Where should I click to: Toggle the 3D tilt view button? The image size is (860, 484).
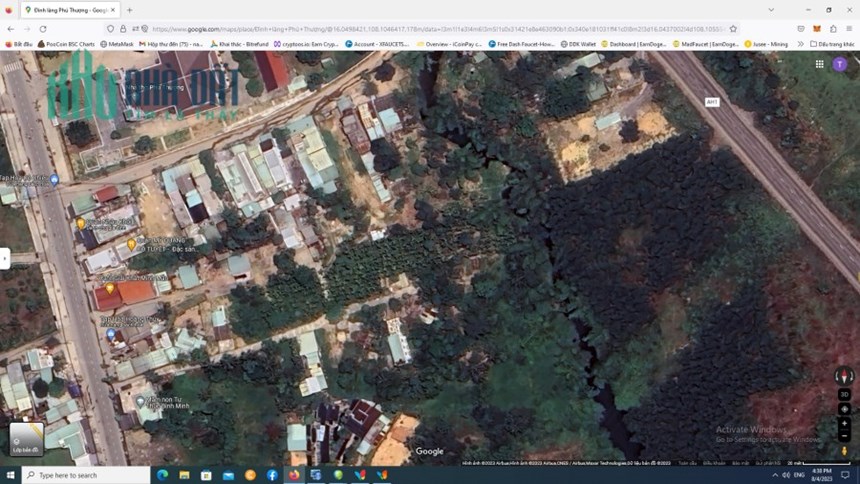tap(844, 395)
